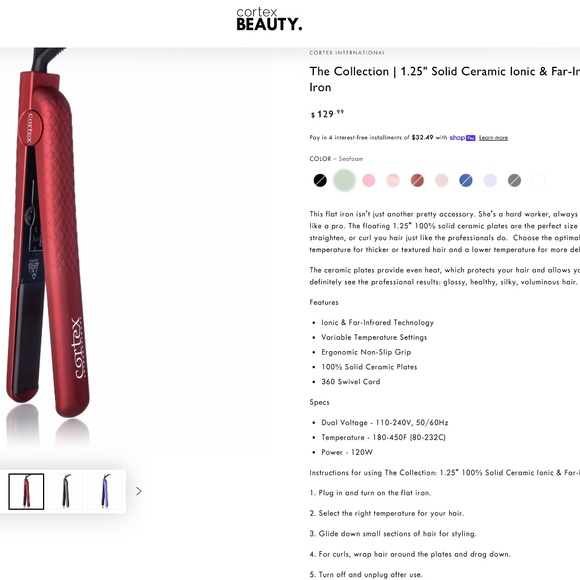Screen dimensions: 580x580
Task: Select the Seafoam green color swatch
Action: (344, 181)
